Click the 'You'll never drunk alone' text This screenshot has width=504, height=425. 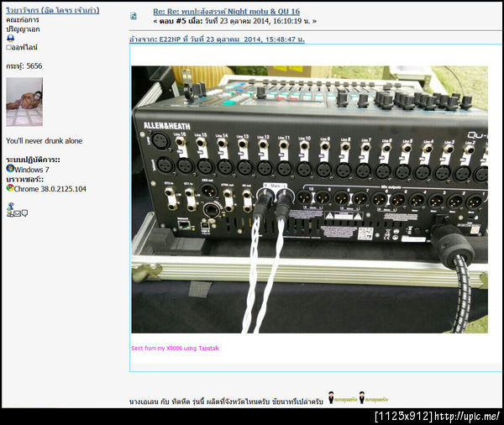click(x=44, y=141)
